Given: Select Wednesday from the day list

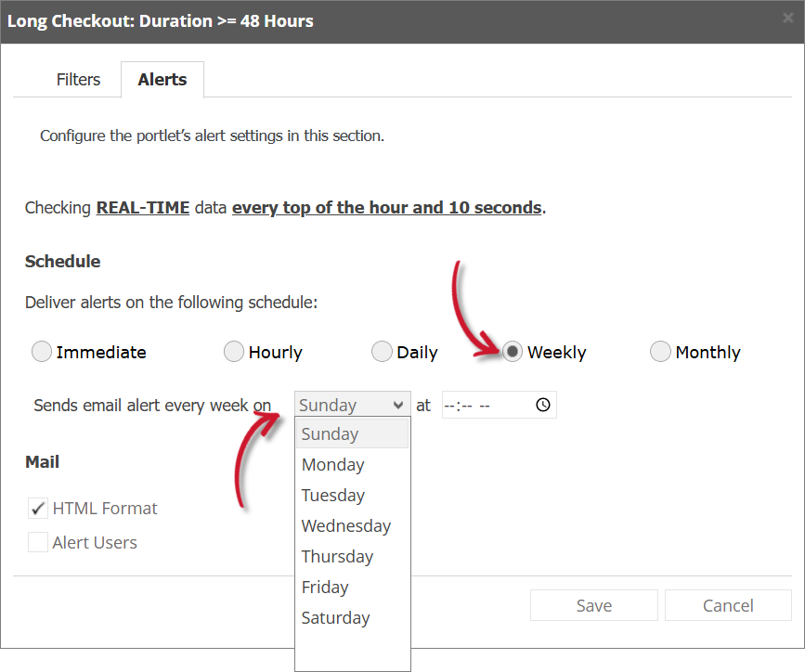Looking at the screenshot, I should click(346, 525).
